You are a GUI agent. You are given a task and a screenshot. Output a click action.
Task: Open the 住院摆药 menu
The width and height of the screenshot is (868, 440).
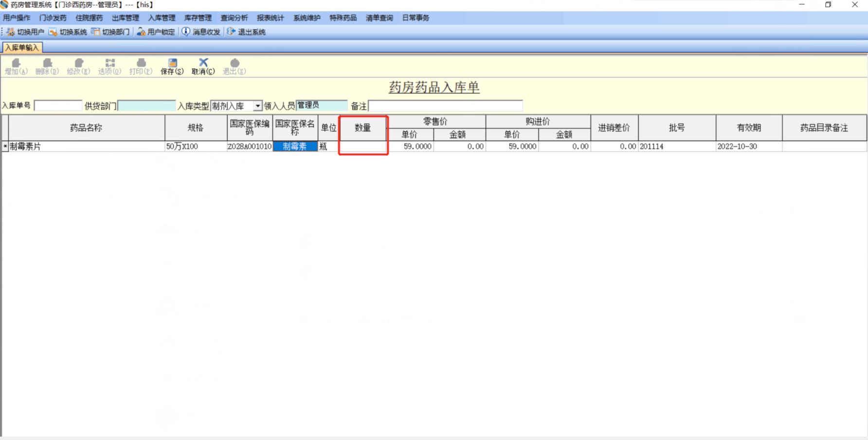(89, 18)
